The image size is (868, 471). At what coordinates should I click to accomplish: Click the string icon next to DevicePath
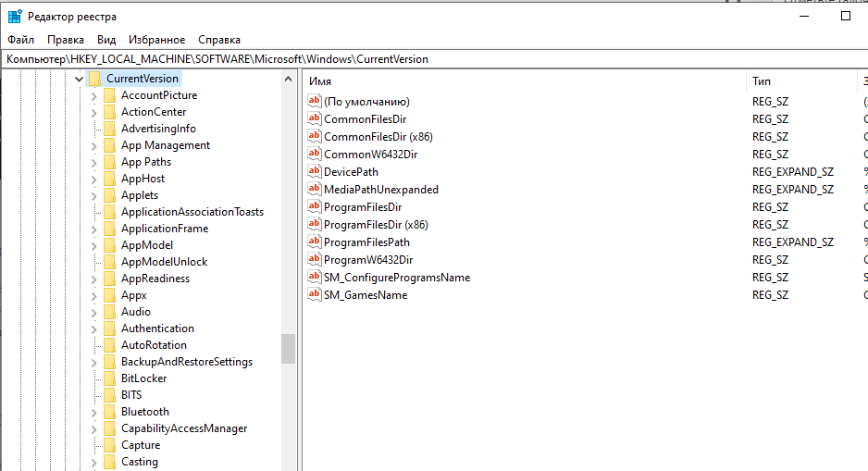point(315,171)
